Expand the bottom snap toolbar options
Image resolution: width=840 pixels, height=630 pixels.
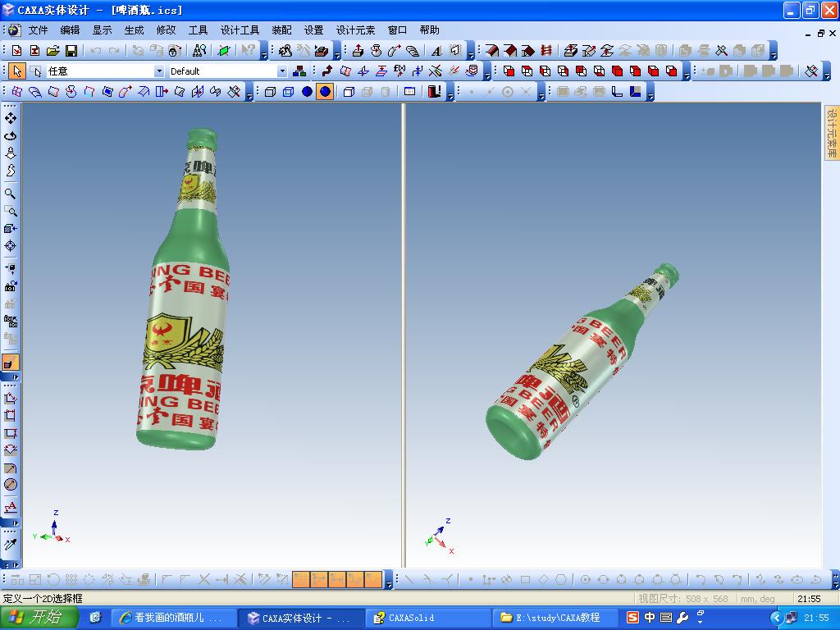[389, 580]
